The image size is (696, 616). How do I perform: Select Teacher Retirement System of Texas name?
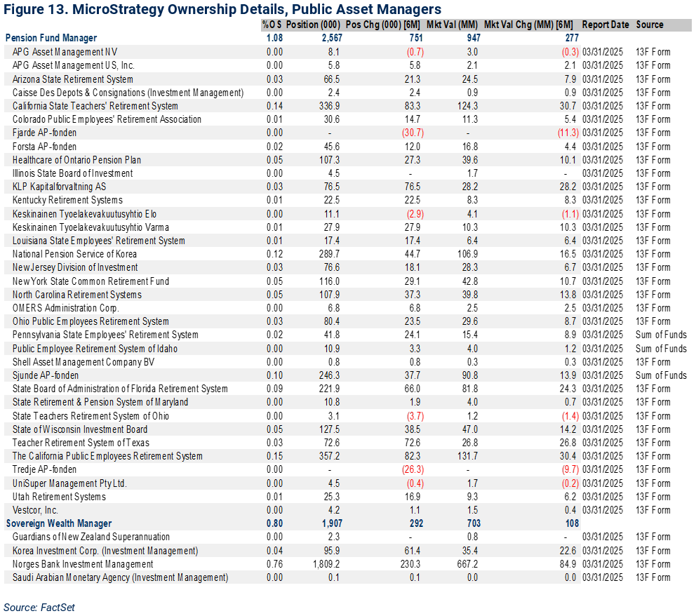[81, 443]
